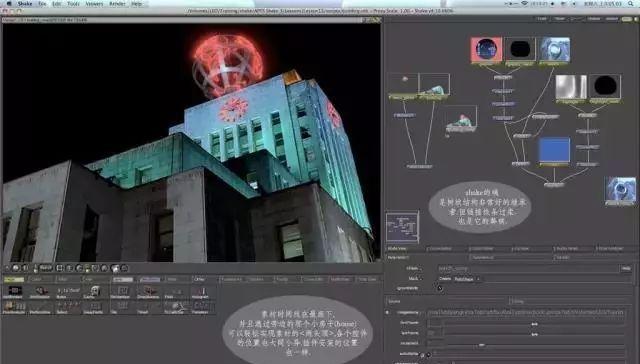640x364 pixels.
Task: Open the Apple menu icon
Action: coord(9,4)
